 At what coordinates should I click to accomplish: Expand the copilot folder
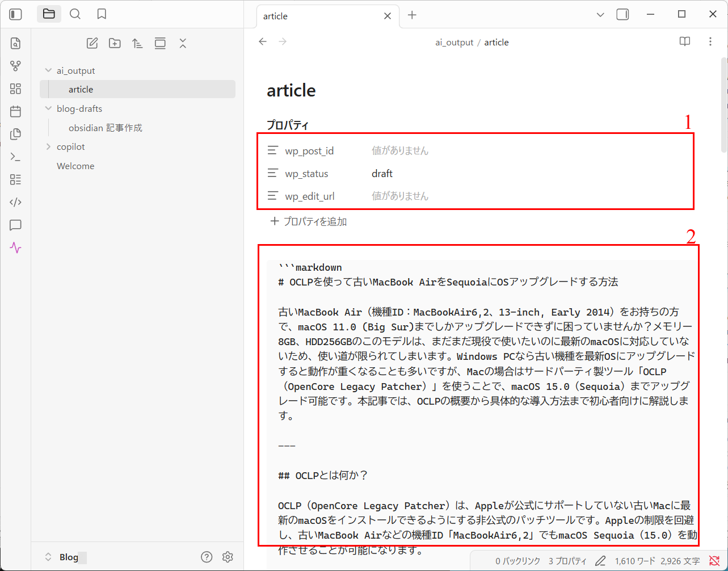click(48, 146)
